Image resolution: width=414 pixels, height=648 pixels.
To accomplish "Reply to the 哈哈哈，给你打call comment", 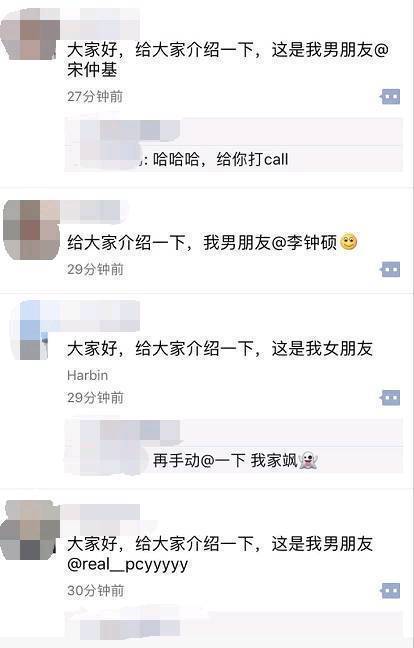I will tap(233, 144).
